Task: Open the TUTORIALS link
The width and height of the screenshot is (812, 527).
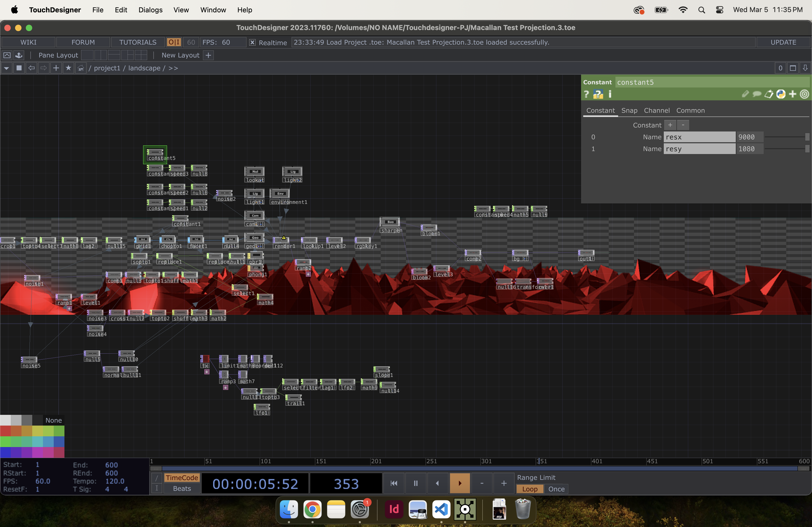Action: click(x=137, y=42)
